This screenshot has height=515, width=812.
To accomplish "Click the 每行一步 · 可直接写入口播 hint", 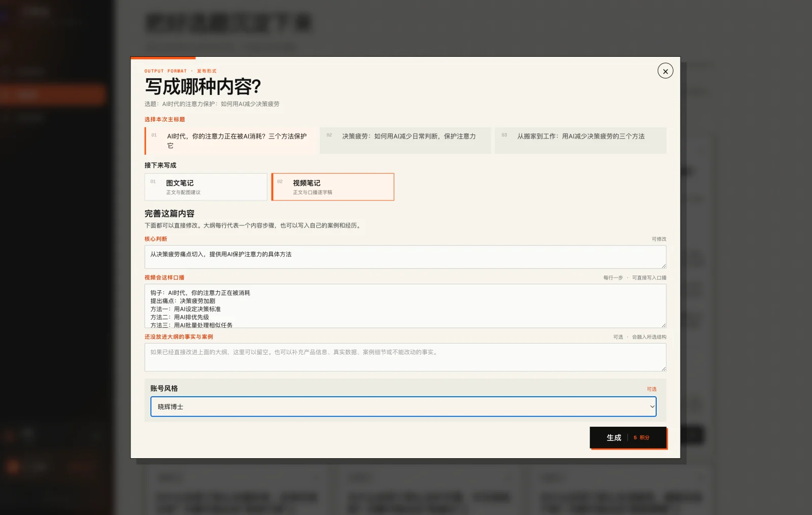I will tap(634, 278).
